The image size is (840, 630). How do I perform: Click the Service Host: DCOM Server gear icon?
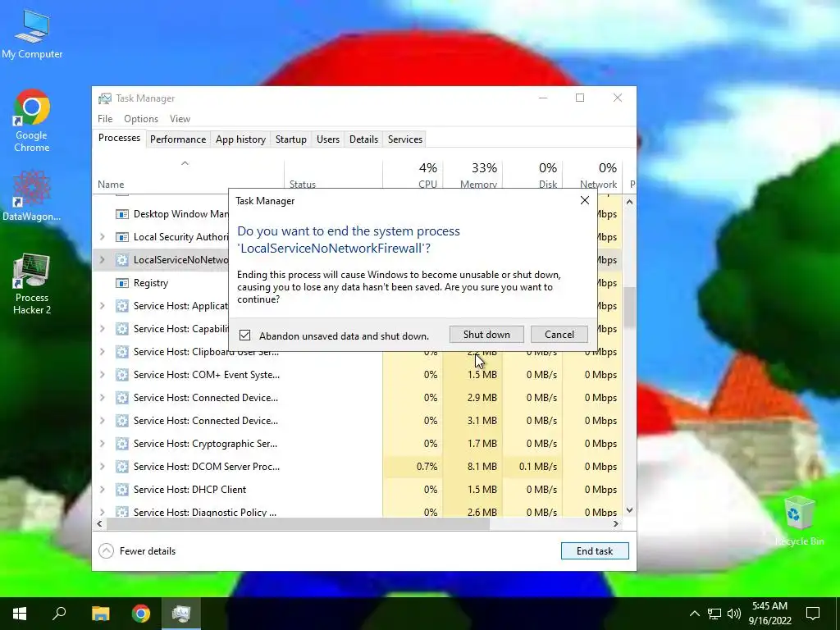click(x=122, y=467)
